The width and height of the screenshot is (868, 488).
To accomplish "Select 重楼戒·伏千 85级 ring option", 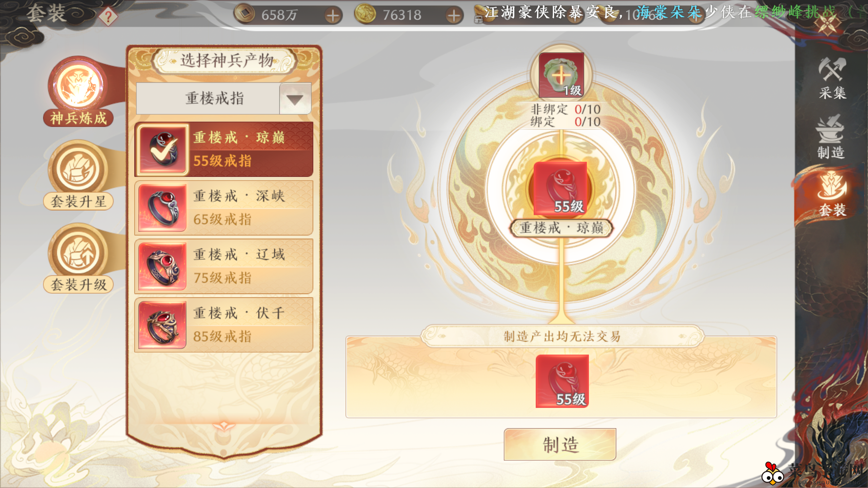I will coord(224,325).
